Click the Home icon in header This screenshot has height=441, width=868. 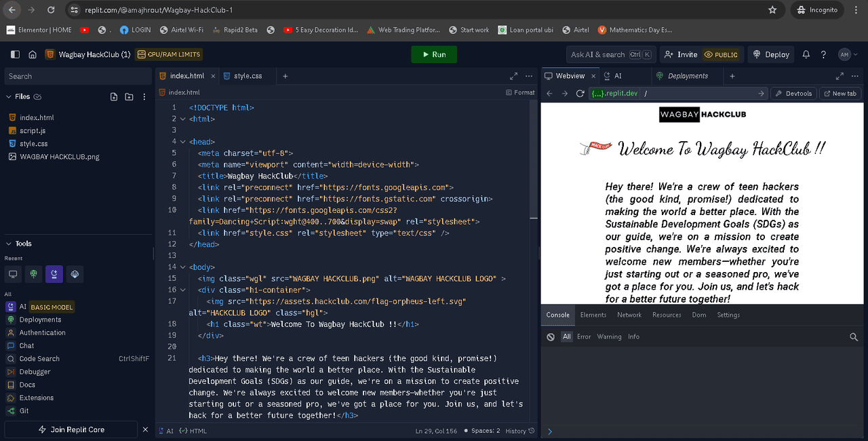[33, 54]
